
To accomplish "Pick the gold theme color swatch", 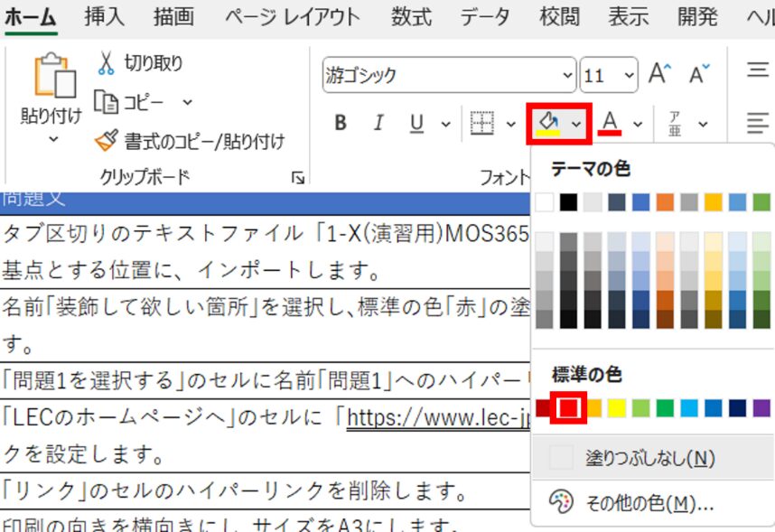I will (x=714, y=202).
